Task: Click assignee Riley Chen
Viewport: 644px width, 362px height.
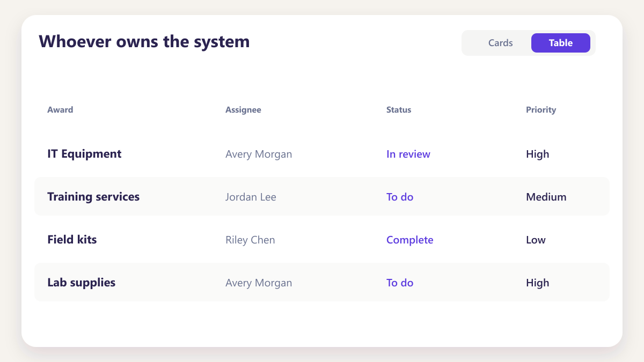Action: coord(250,240)
